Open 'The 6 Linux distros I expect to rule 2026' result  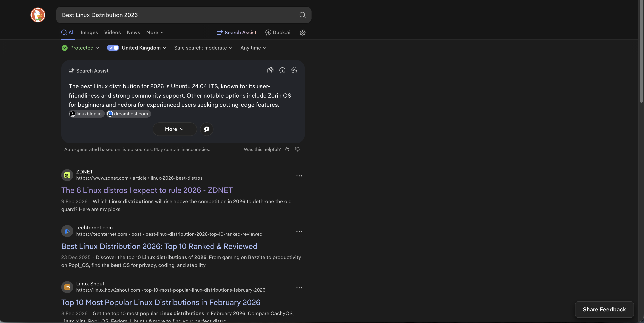[147, 190]
